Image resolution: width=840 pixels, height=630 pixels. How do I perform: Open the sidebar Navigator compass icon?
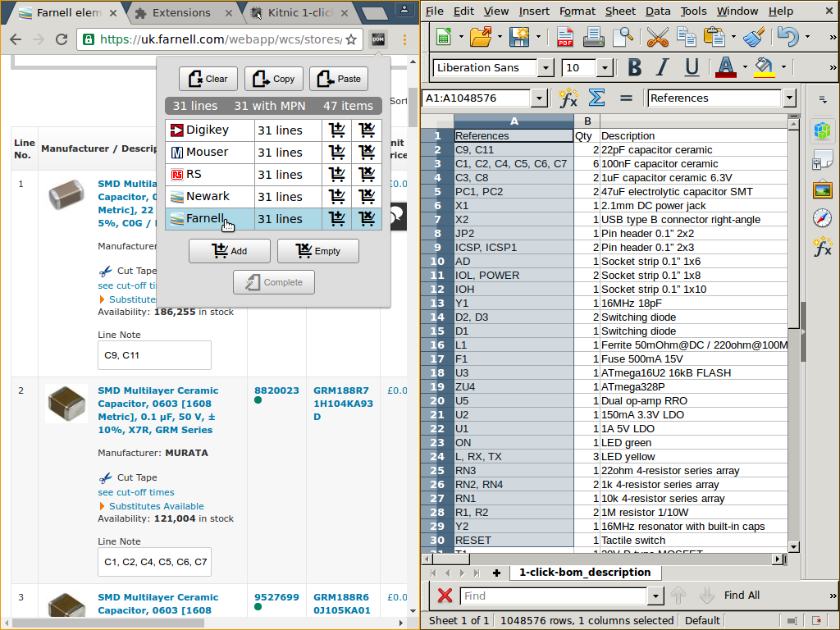tap(822, 218)
